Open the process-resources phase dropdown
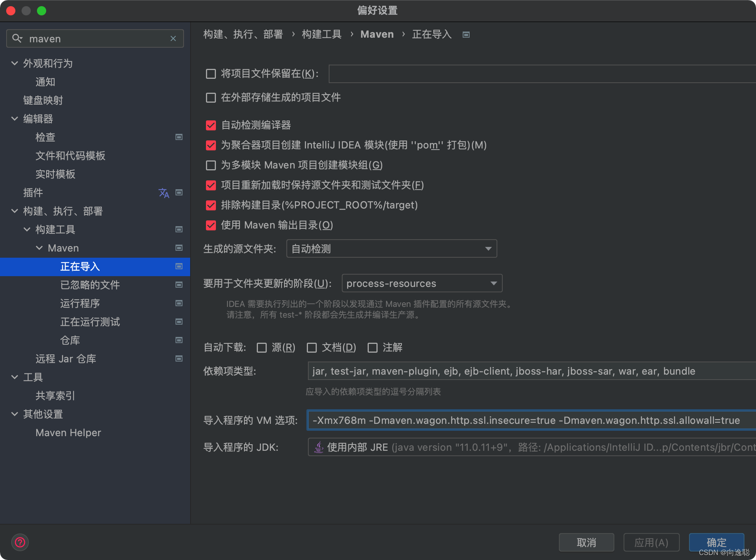756x560 pixels. point(422,283)
